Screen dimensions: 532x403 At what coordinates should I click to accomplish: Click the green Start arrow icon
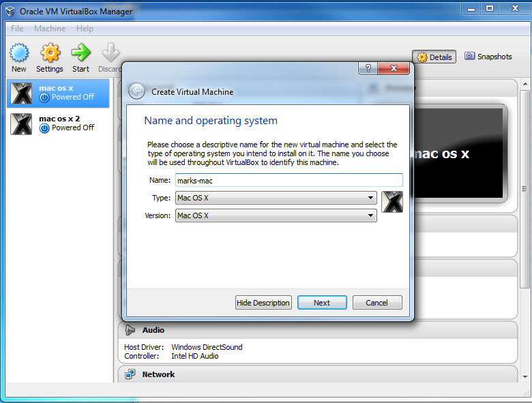tap(80, 53)
